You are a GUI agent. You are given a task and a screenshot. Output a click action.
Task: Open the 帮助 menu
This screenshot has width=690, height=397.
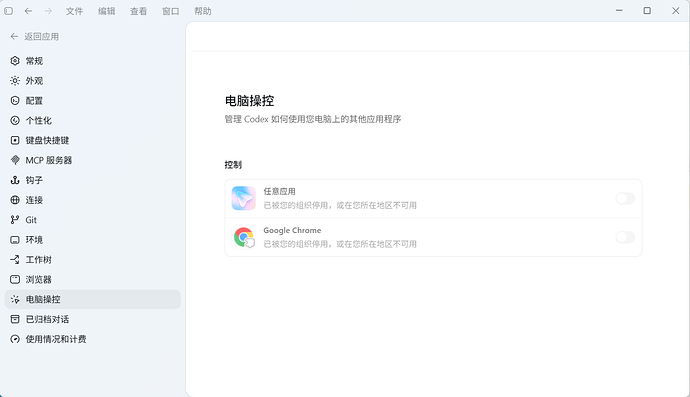tap(203, 11)
